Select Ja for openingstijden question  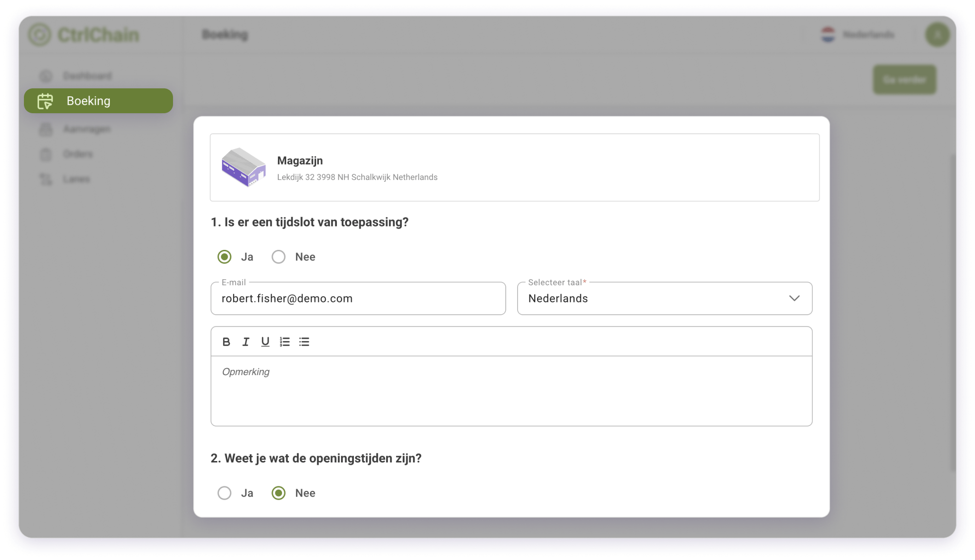[225, 493]
